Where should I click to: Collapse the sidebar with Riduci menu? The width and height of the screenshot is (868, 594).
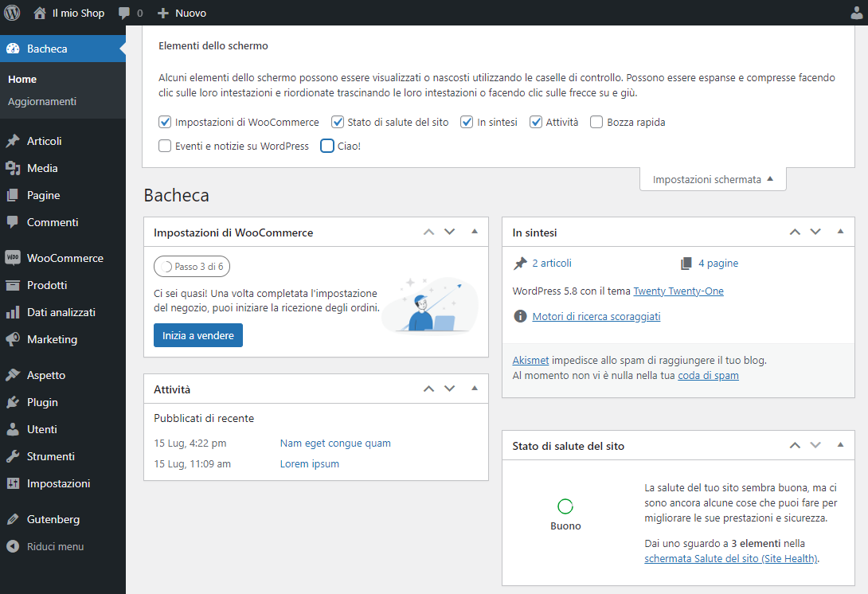[x=55, y=547]
